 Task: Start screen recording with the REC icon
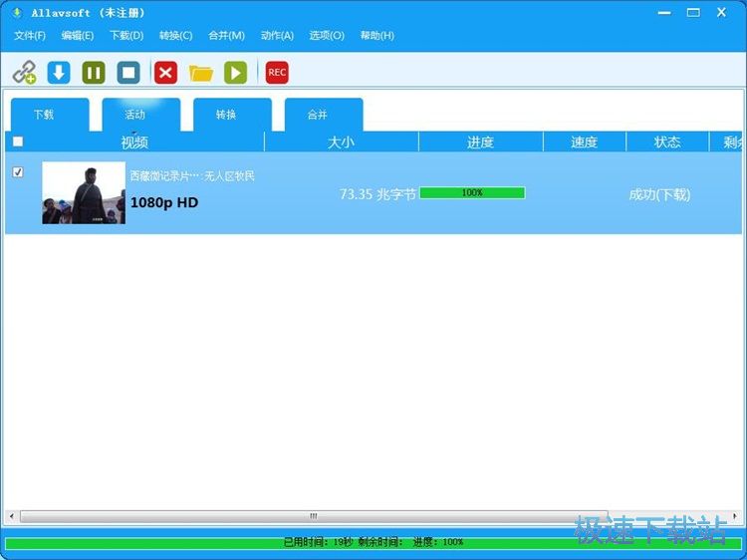click(x=277, y=72)
